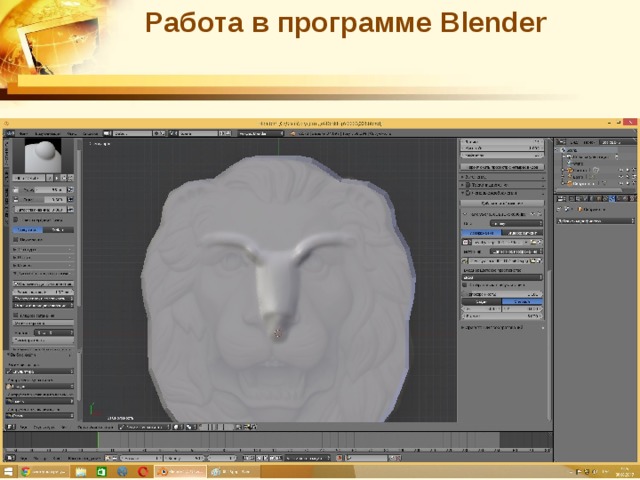Toggle strength pressure sensitivity button

pyautogui.click(x=70, y=199)
